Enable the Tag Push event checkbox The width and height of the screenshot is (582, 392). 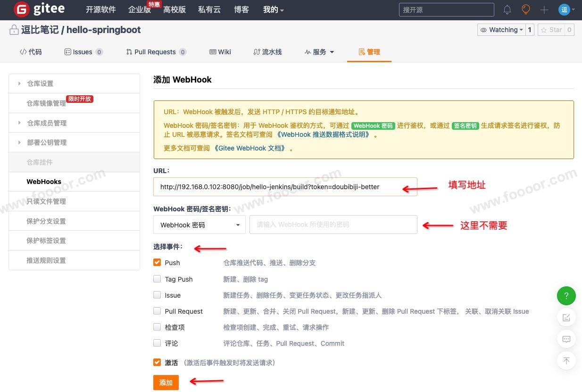(157, 279)
